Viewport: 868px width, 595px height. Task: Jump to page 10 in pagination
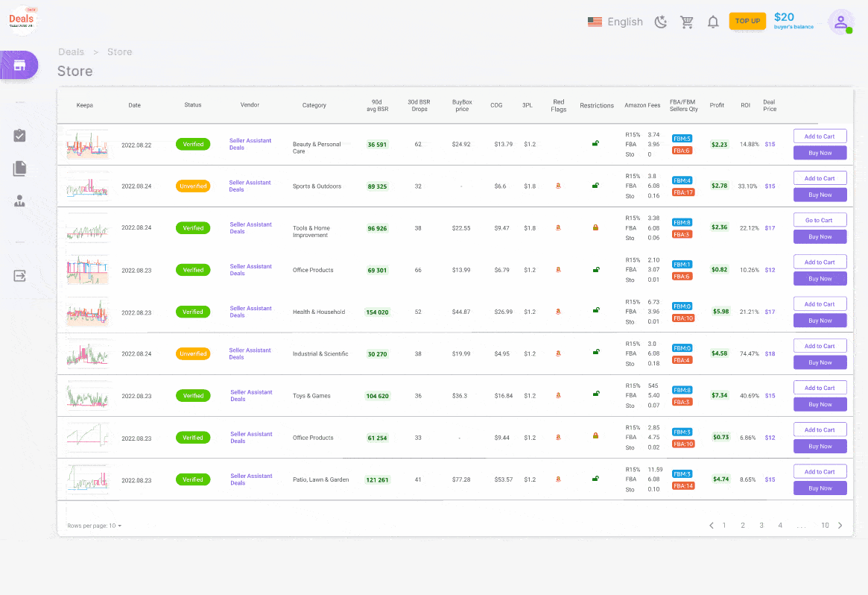(825, 526)
